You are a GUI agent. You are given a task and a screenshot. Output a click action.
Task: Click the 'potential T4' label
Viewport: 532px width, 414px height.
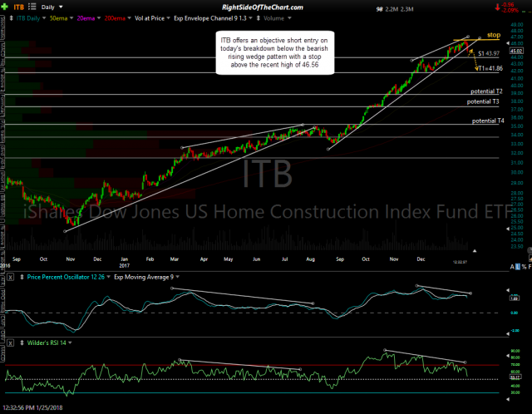pyautogui.click(x=488, y=121)
